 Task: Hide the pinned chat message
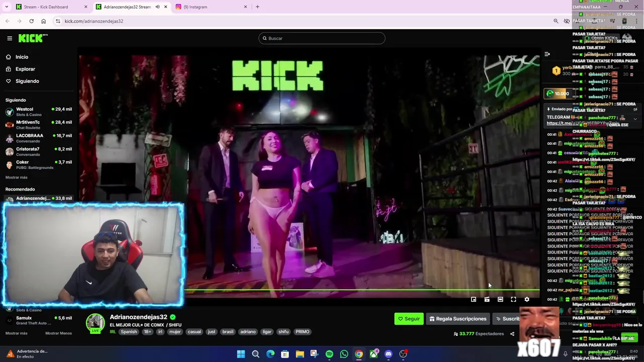pos(635,109)
